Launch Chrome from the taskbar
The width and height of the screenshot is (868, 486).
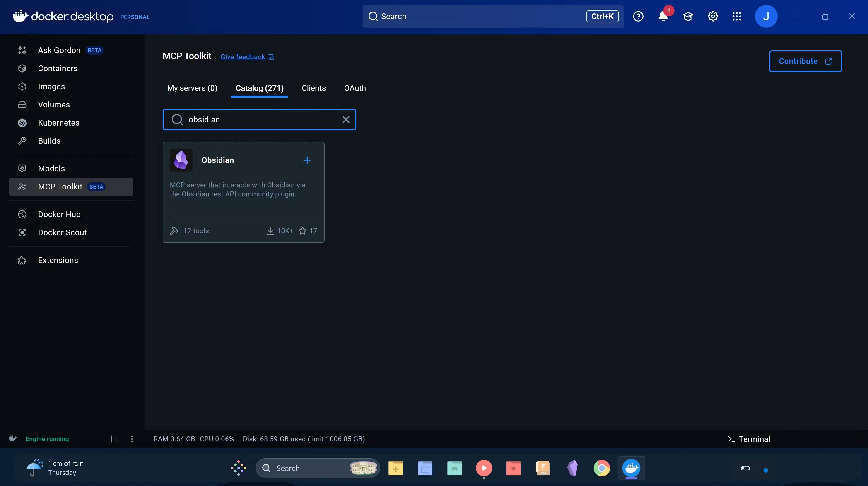click(602, 468)
